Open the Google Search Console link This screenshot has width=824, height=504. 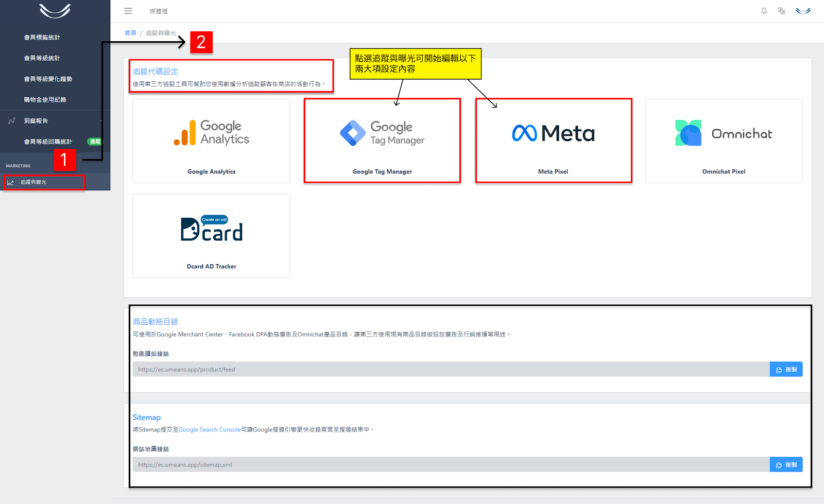(x=210, y=430)
